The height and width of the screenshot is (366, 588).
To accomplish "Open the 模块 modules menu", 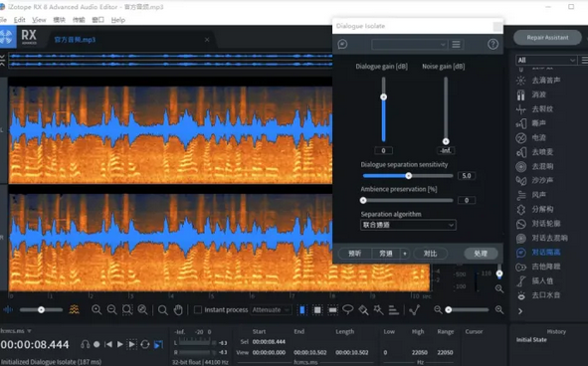I will pyautogui.click(x=59, y=20).
